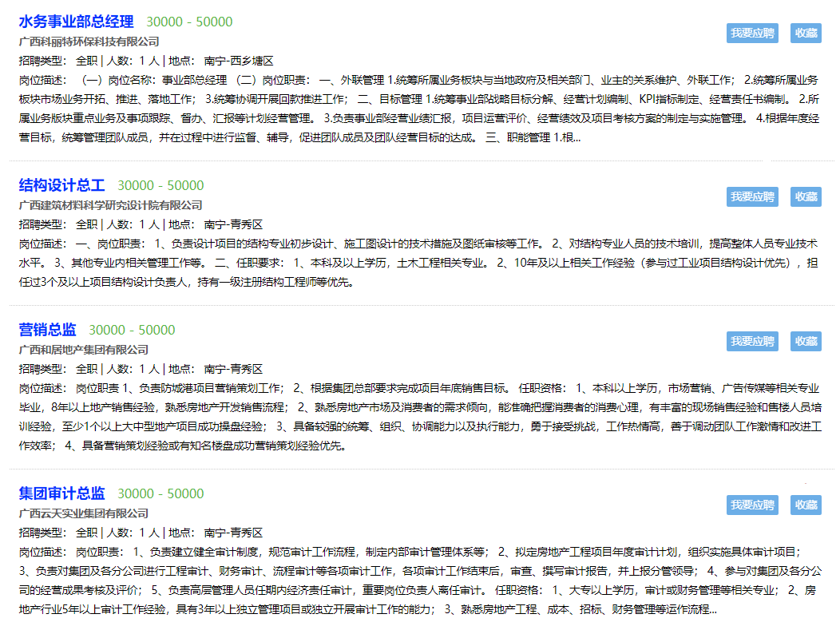This screenshot has height=626, width=840.
Task: Click the salary range beside 水务事业部总经理
Action: pos(189,22)
